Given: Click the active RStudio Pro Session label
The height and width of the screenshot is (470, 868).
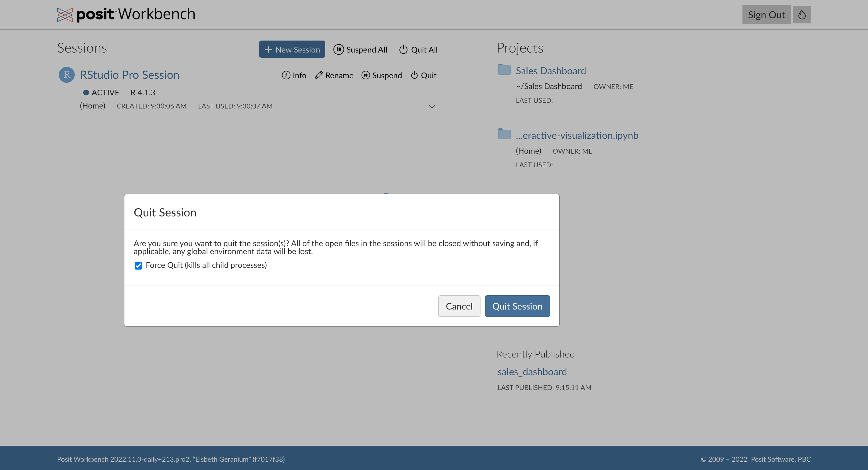Looking at the screenshot, I should (x=130, y=74).
